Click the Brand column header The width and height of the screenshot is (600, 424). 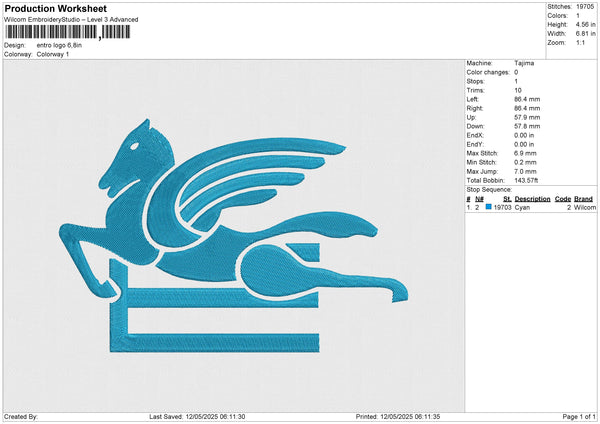click(x=584, y=198)
